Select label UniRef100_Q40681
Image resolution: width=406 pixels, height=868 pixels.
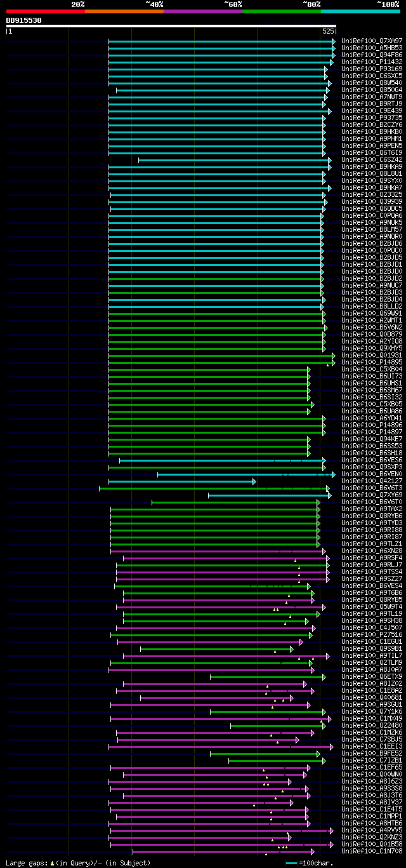tap(372, 697)
